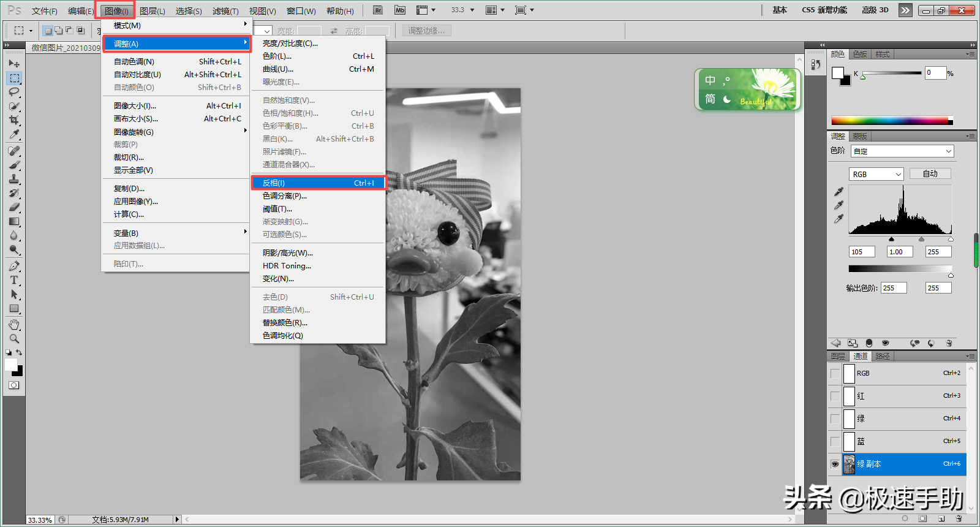
Task: Launch Adobe Bridge with Br icon
Action: coord(378,10)
